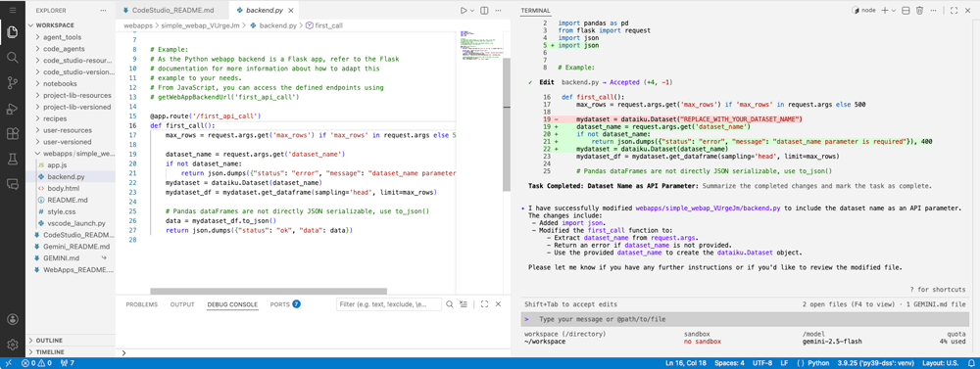980x369 pixels.
Task: Open the Manage gear icon
Action: [x=13, y=344]
